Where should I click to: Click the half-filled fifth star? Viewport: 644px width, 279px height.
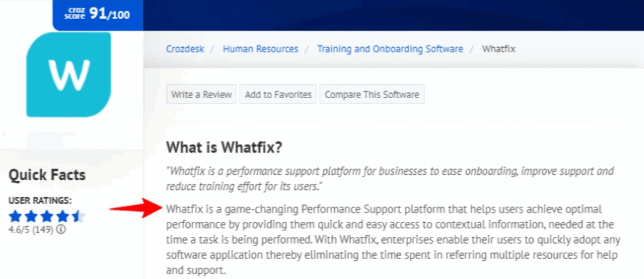[77, 217]
